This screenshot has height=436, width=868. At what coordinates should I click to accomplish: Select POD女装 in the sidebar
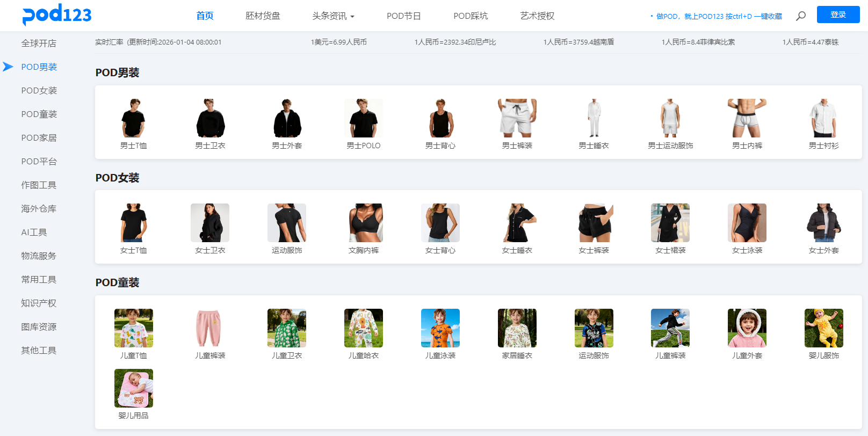(39, 91)
